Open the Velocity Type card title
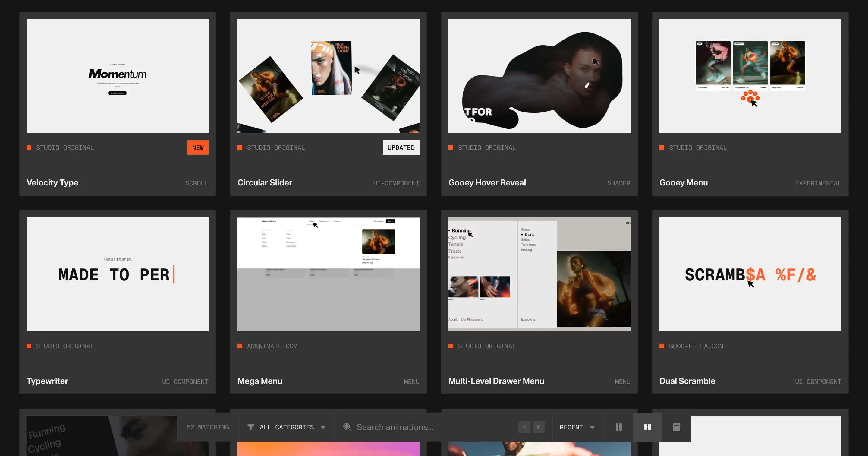Screen dimensions: 868x456 (x=52, y=182)
